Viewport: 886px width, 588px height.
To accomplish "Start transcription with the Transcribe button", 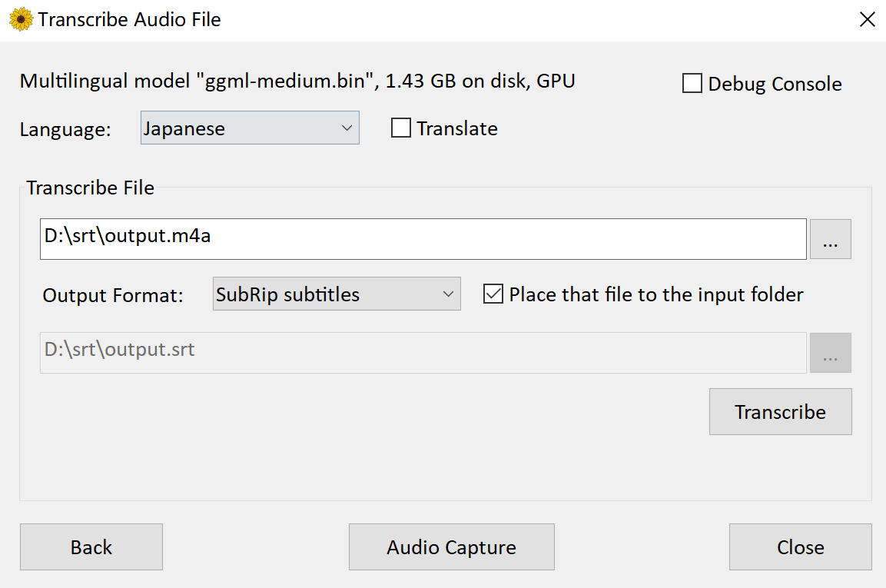I will (x=780, y=412).
